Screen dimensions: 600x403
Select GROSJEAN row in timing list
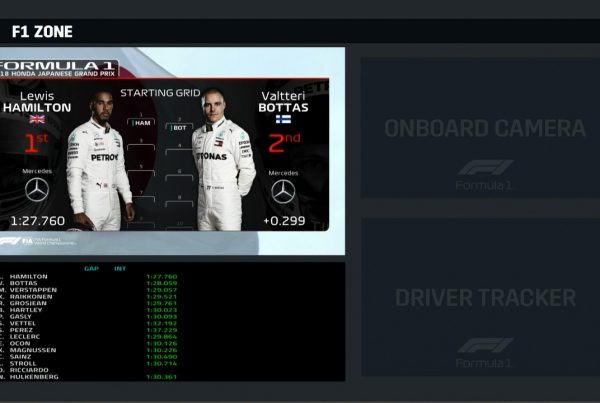pyautogui.click(x=89, y=303)
